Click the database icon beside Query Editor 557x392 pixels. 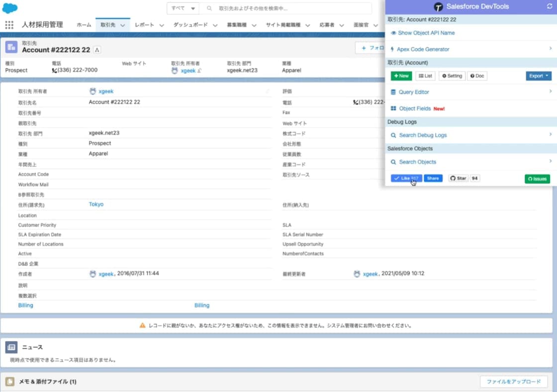[x=393, y=92]
